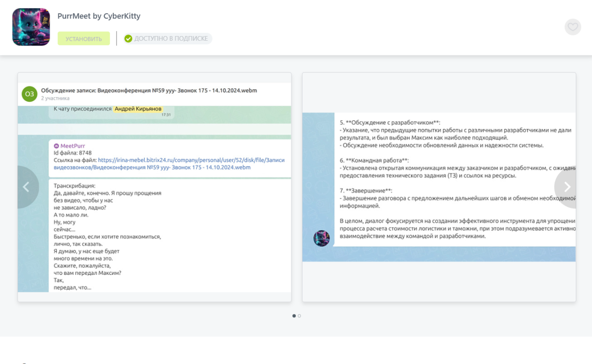This screenshot has height=364, width=592.
Task: Go to previous screenshot with left arrow
Action: pos(26,187)
